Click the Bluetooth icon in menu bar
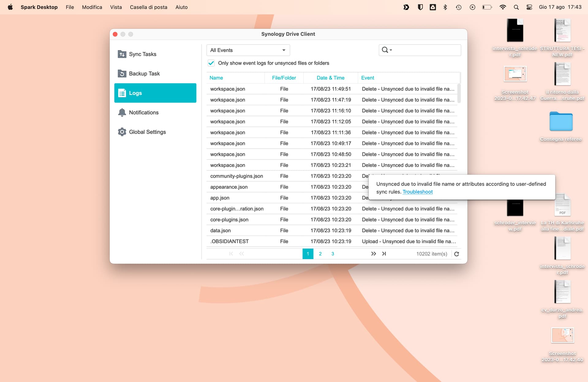The width and height of the screenshot is (588, 382). pos(445,7)
